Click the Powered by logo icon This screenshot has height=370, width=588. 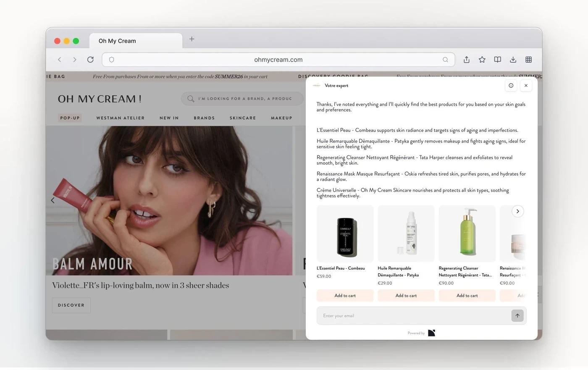[x=432, y=333]
